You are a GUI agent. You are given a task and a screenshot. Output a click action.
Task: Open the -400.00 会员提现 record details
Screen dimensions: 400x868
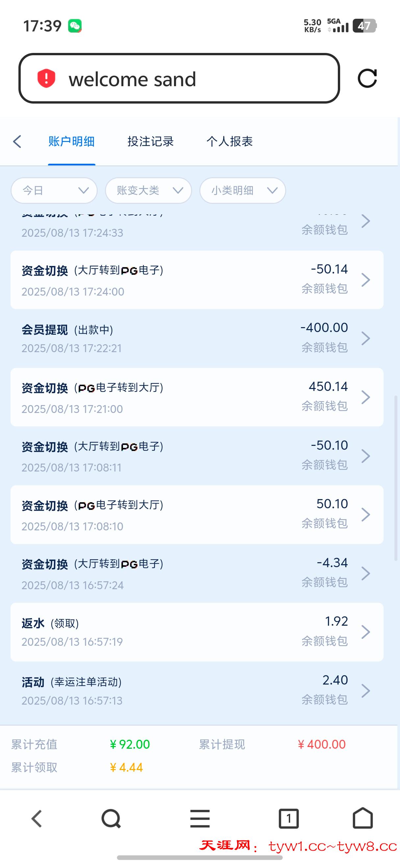coord(197,338)
